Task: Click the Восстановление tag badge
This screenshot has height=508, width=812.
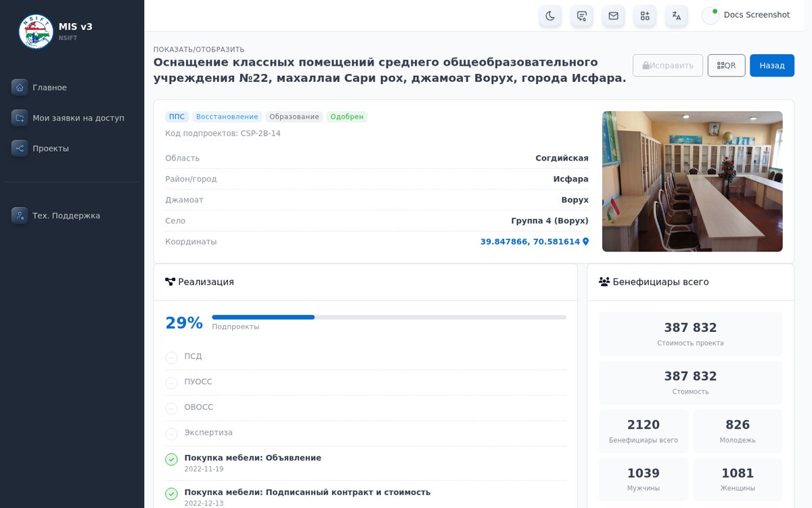Action: tap(227, 117)
